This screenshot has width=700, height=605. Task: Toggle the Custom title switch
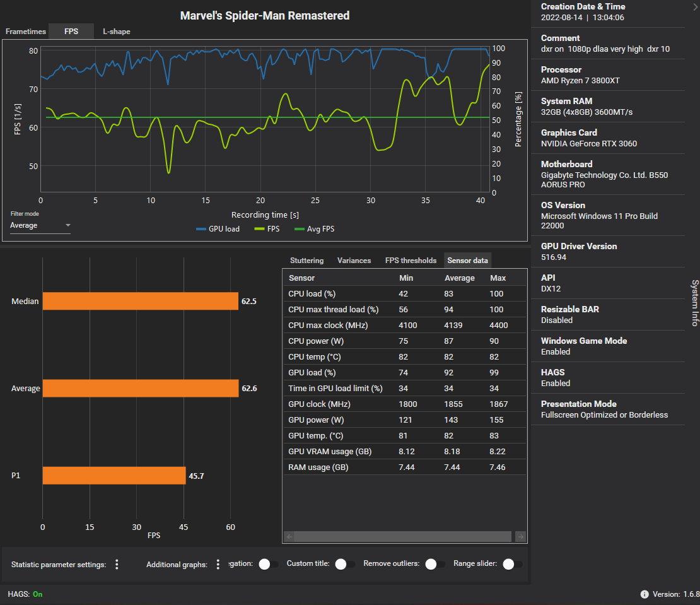(x=345, y=564)
